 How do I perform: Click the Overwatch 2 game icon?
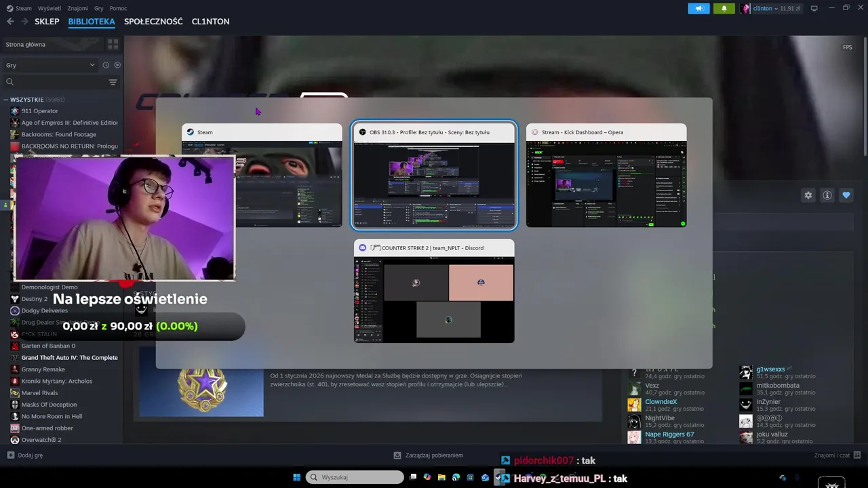point(15,440)
